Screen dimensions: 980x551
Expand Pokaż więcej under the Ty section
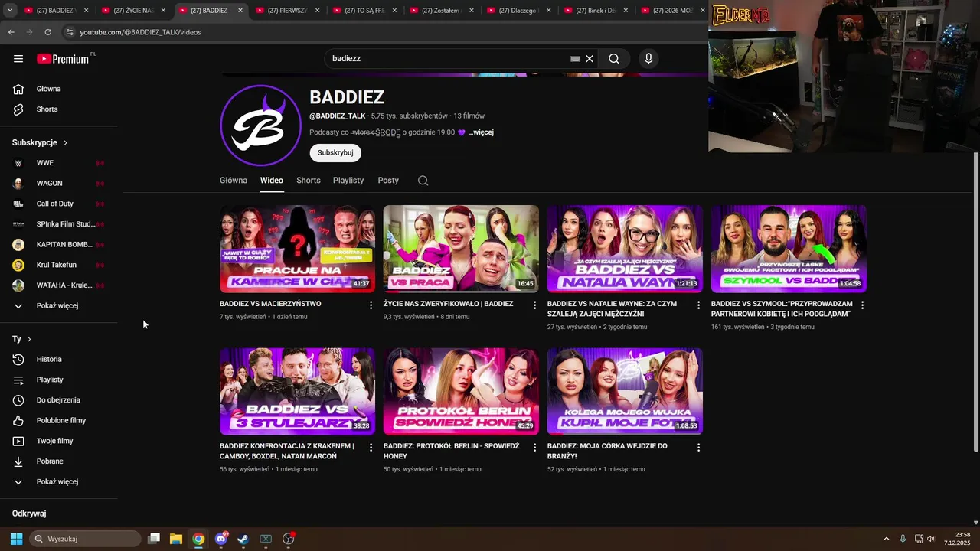click(59, 482)
